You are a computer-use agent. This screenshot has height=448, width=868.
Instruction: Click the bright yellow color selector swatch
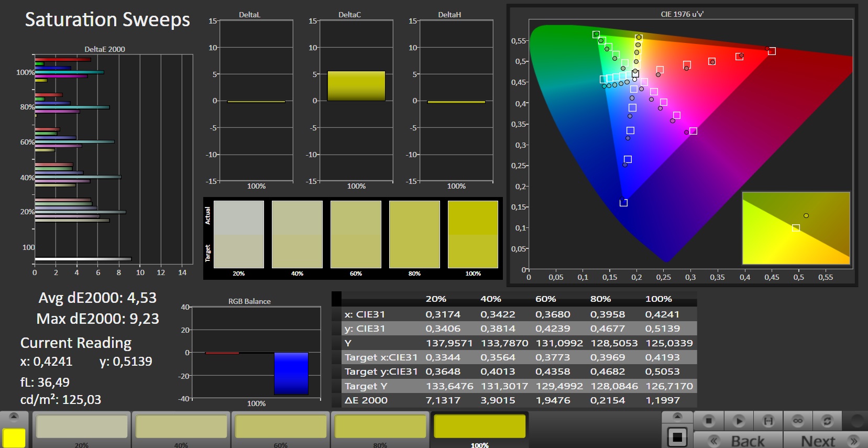click(x=14, y=438)
